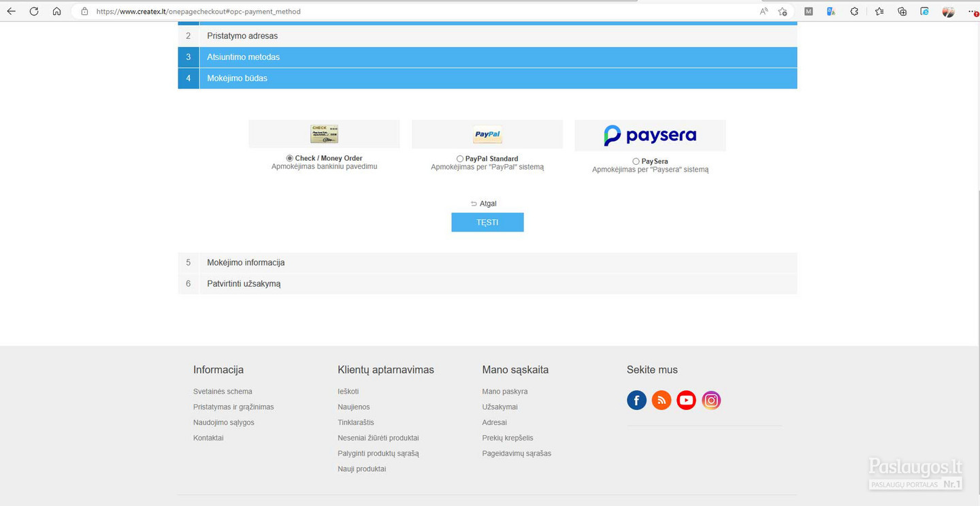Open the collections icon

coord(902,12)
